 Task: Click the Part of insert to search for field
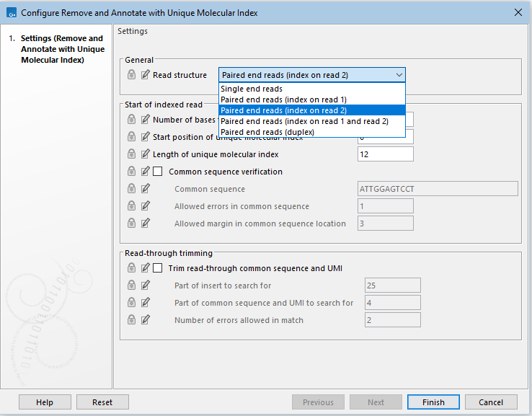[393, 286]
